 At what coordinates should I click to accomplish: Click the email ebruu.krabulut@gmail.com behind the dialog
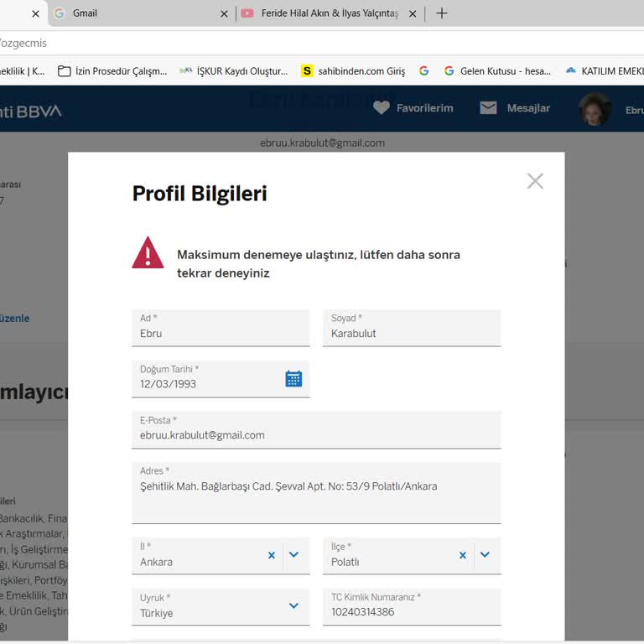click(322, 143)
